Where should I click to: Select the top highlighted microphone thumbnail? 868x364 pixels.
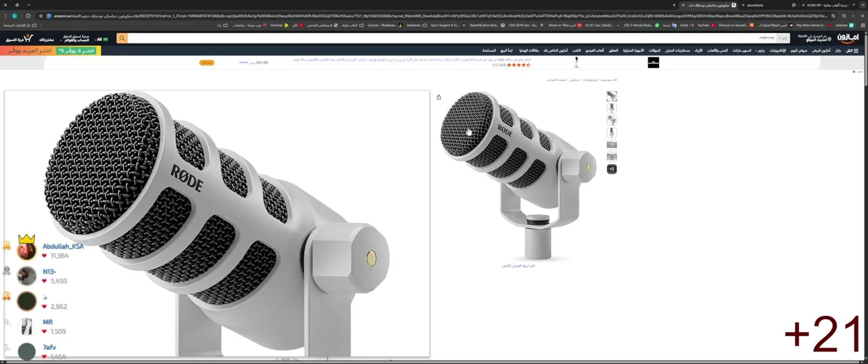click(x=611, y=96)
